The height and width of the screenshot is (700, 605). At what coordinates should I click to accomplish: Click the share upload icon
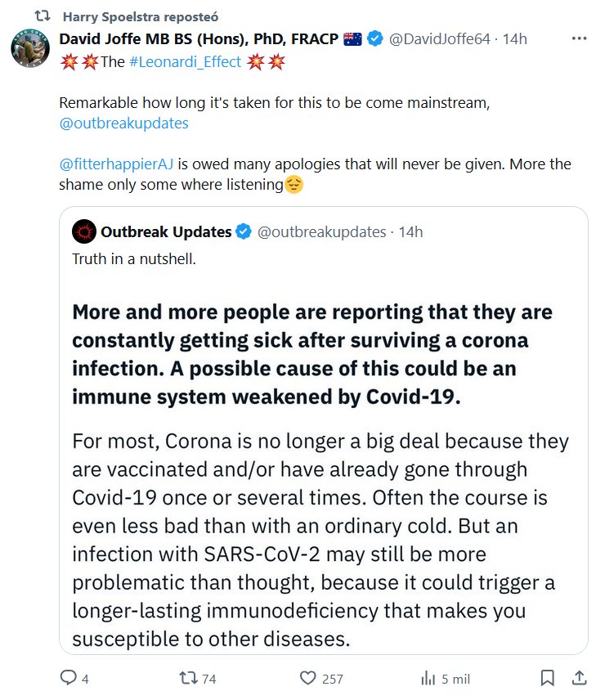pyautogui.click(x=578, y=678)
